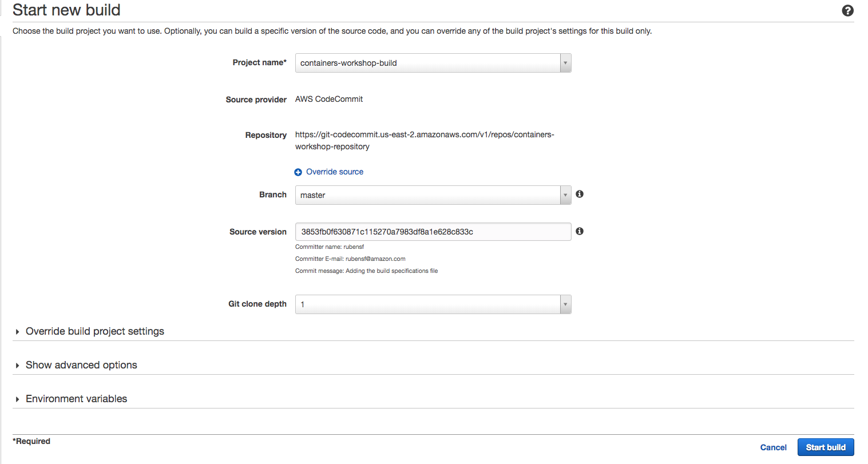Screen dimensions: 868x464
Task: Click the Start build button
Action: click(826, 447)
